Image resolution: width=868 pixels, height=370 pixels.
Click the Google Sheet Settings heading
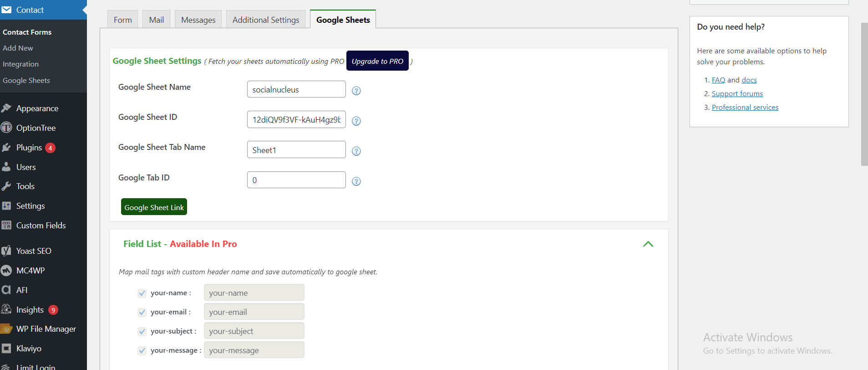157,61
